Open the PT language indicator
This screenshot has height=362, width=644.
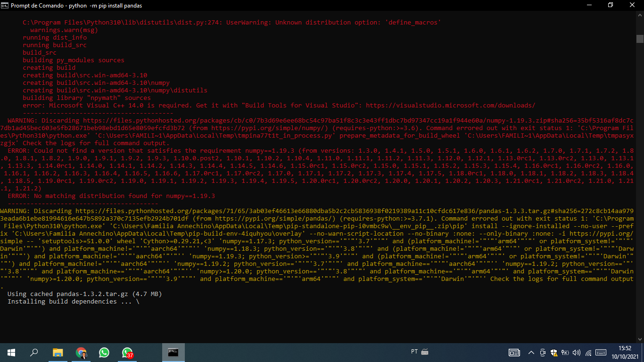pyautogui.click(x=414, y=352)
